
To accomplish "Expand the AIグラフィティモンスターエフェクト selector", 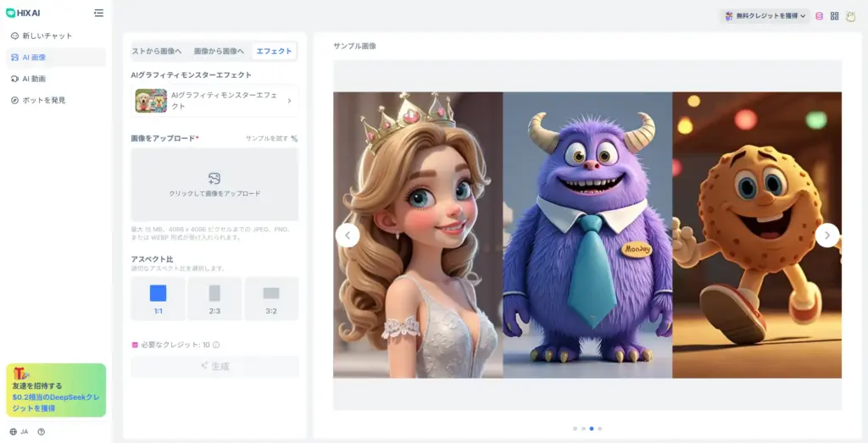I will 214,101.
